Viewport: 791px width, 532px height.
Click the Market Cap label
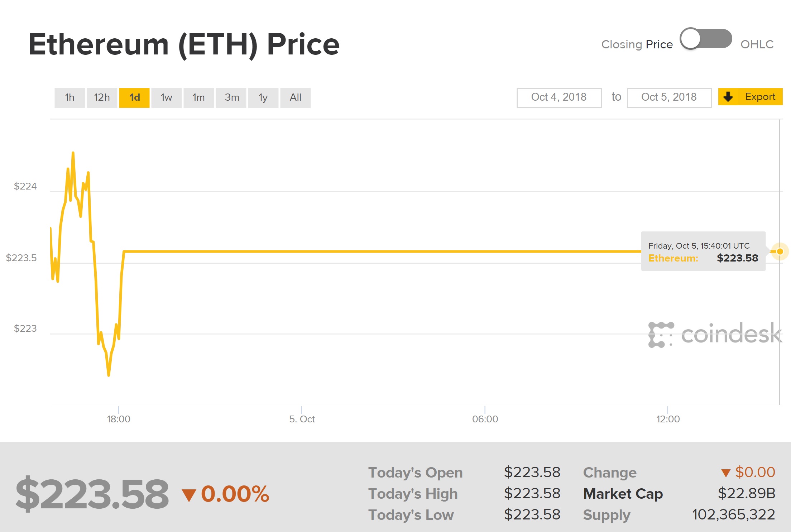[623, 494]
